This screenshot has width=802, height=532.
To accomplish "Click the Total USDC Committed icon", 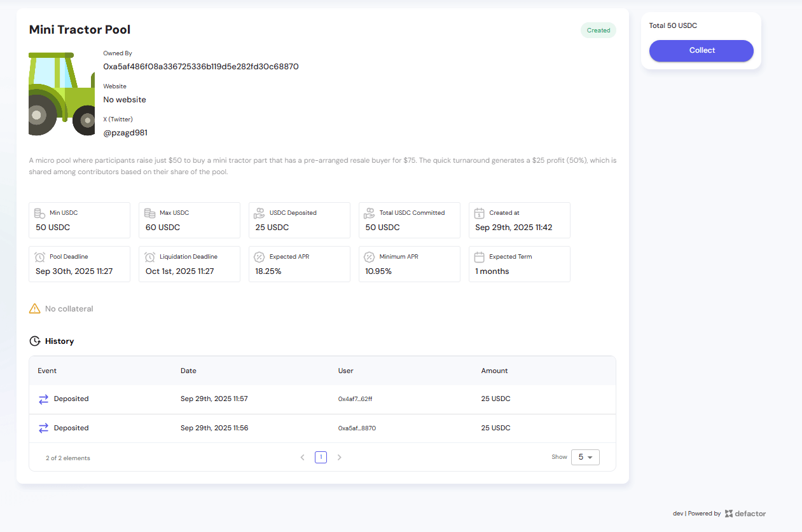I will pyautogui.click(x=370, y=214).
